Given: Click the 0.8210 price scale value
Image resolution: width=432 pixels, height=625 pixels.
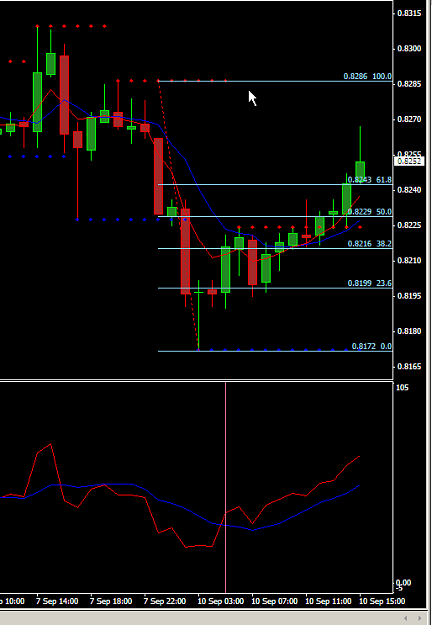Looking at the screenshot, I should tap(409, 261).
